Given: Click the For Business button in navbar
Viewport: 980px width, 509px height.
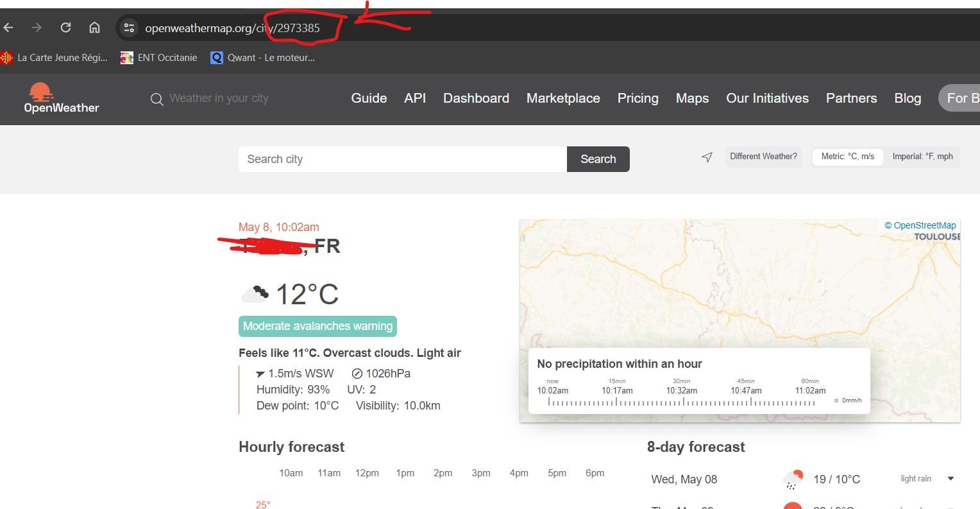Looking at the screenshot, I should coord(959,98).
